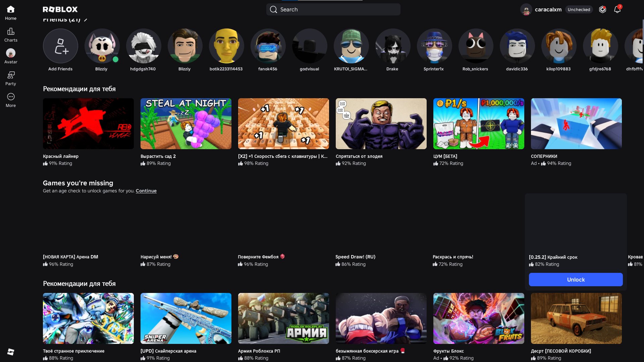Open friend Drake avatar

coord(393,46)
